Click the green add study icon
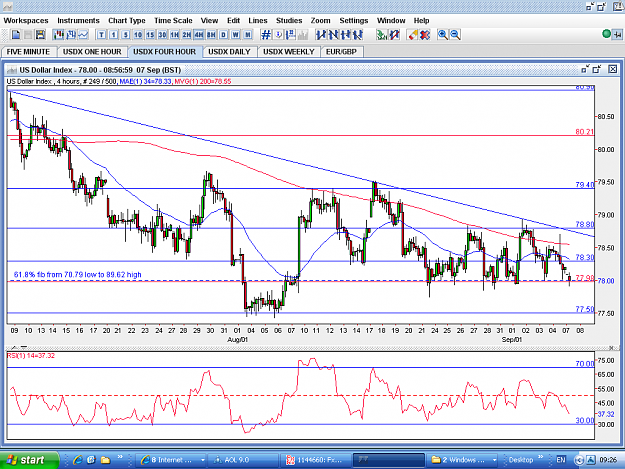Image resolution: width=625 pixels, height=469 pixels. [x=381, y=35]
